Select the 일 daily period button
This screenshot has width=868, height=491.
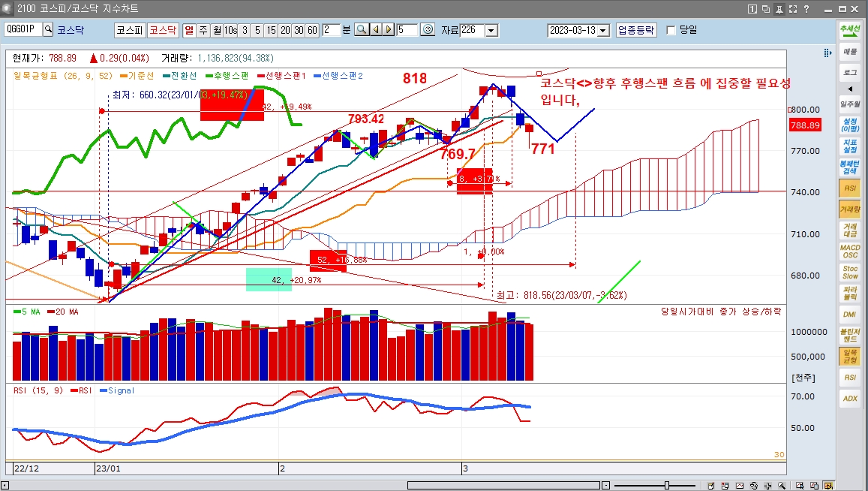pos(189,30)
